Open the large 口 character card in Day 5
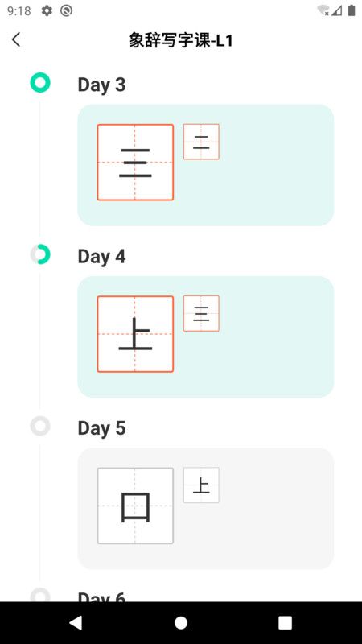Screen dimensions: 362x644 (135, 506)
